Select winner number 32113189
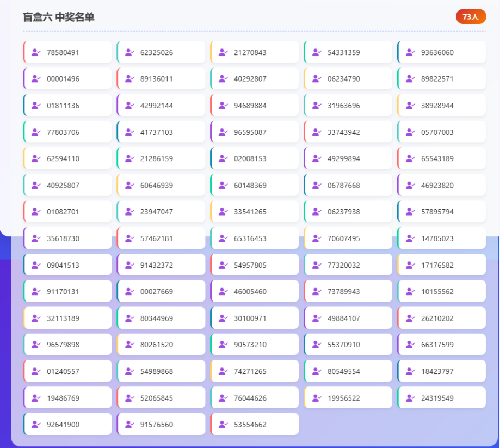 coord(67,318)
